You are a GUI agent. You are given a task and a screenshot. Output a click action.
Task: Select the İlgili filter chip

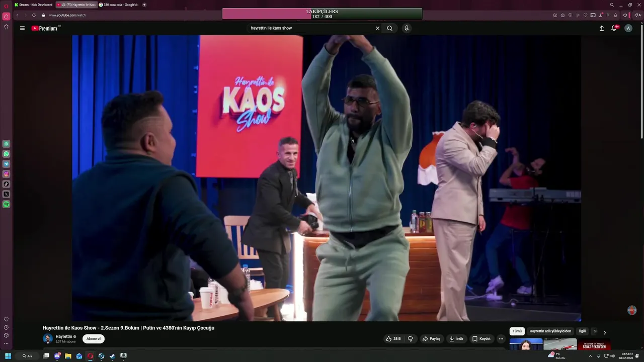(582, 331)
